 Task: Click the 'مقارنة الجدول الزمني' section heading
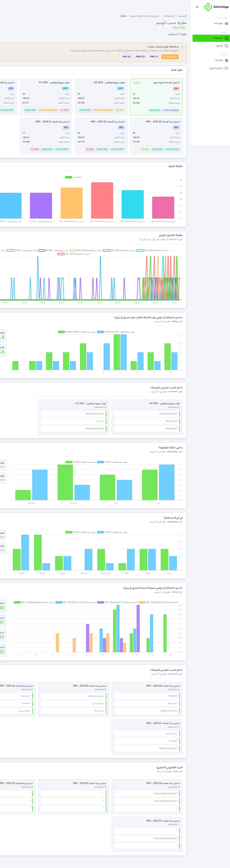[171, 235]
